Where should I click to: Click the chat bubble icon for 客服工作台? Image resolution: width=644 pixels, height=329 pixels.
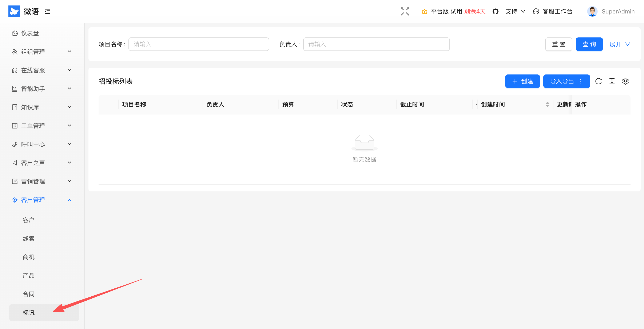[536, 12]
